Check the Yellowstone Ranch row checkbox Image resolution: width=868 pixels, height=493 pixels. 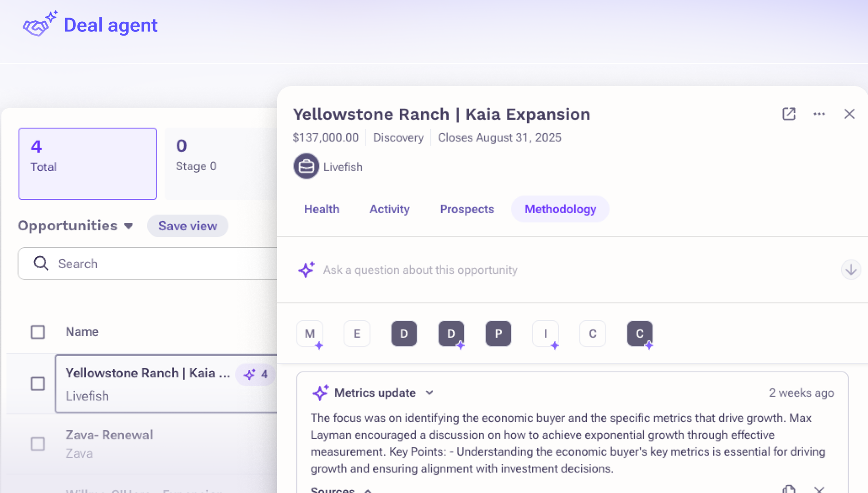[x=38, y=384]
